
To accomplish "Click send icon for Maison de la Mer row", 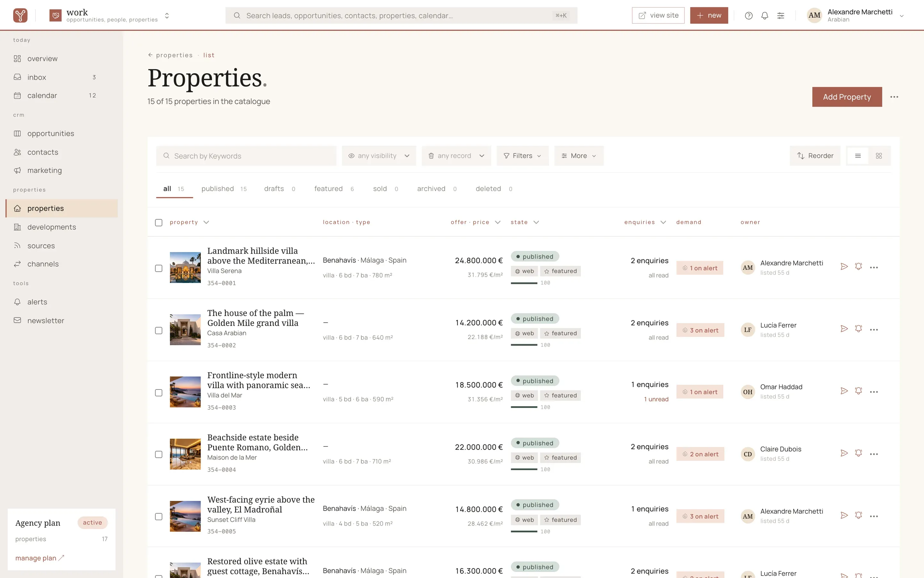I will point(844,453).
